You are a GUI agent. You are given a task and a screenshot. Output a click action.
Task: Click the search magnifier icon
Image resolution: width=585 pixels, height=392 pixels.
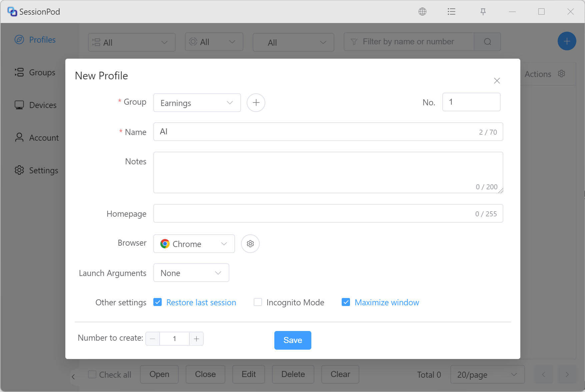(x=487, y=42)
